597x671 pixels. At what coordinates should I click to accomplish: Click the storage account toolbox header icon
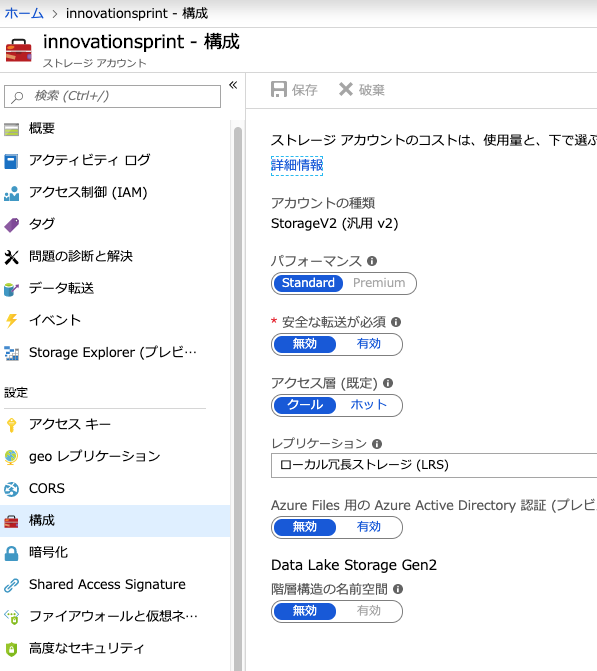point(18,50)
